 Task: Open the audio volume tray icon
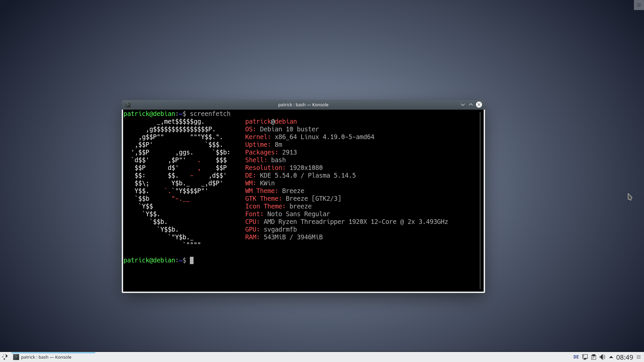pyautogui.click(x=602, y=357)
